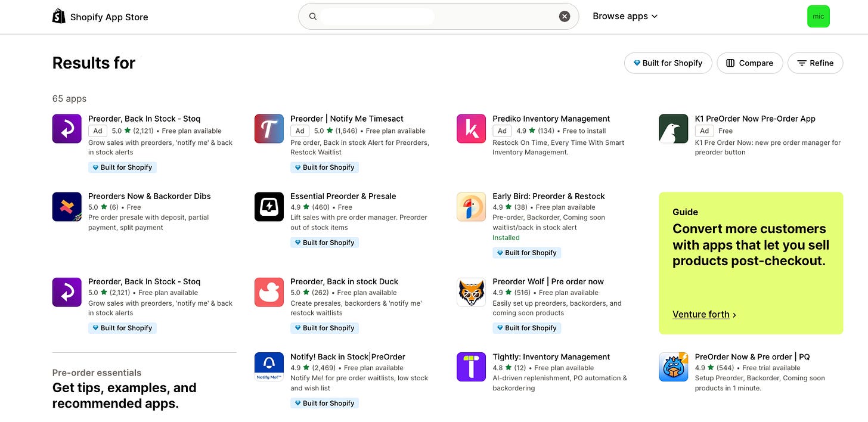
Task: Click the search magnifier icon
Action: tap(312, 16)
